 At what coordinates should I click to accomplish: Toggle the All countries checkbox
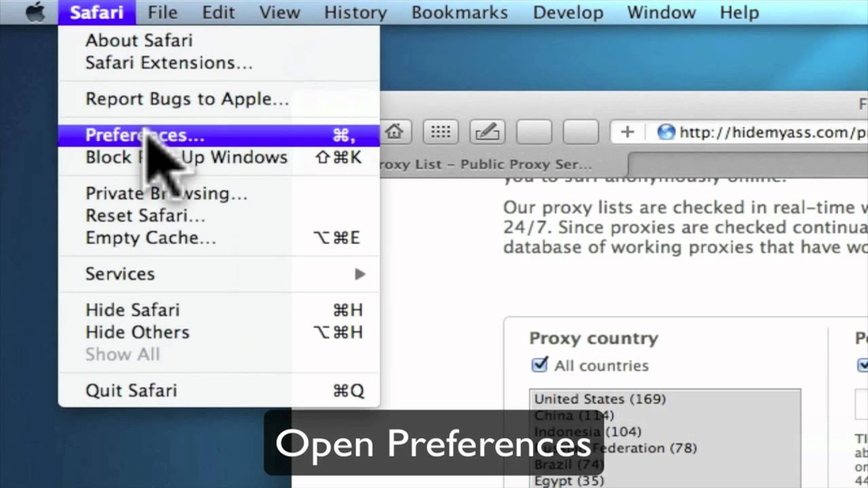(x=540, y=365)
